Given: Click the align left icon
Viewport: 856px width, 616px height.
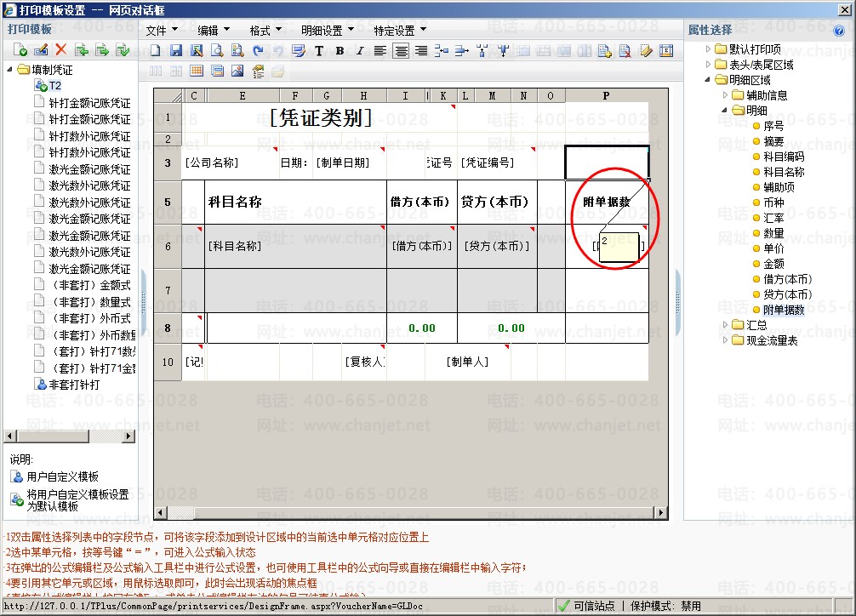Looking at the screenshot, I should 379,51.
